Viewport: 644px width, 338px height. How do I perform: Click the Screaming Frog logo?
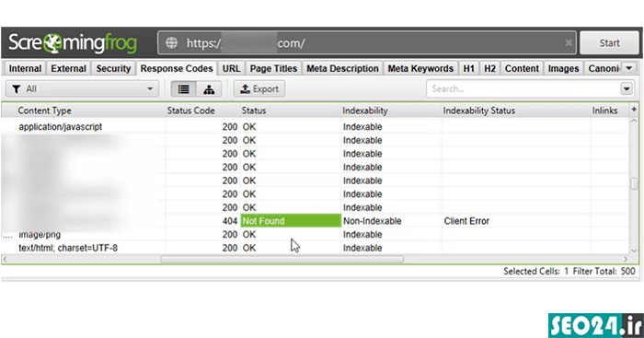tap(73, 42)
